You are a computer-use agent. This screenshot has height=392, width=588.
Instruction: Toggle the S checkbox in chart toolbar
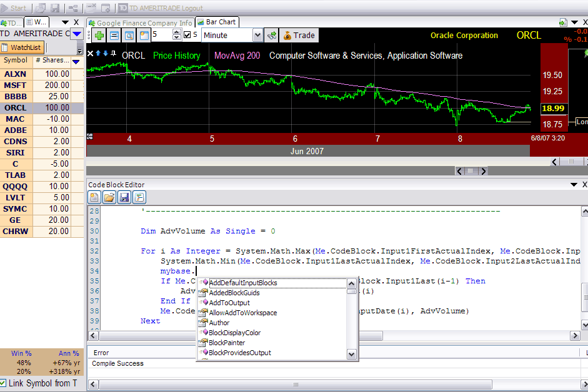point(187,35)
